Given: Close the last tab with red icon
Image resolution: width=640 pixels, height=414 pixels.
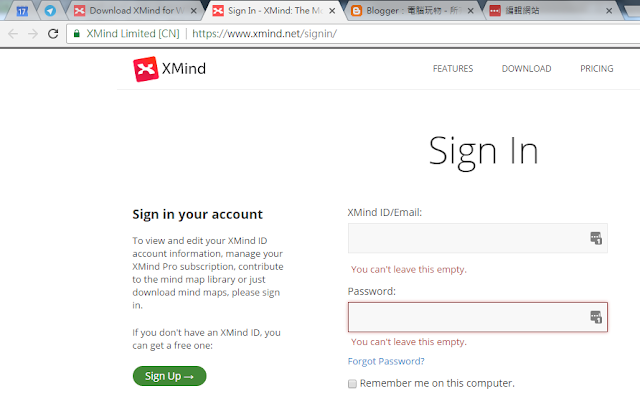Looking at the screenshot, I should pyautogui.click(x=609, y=11).
